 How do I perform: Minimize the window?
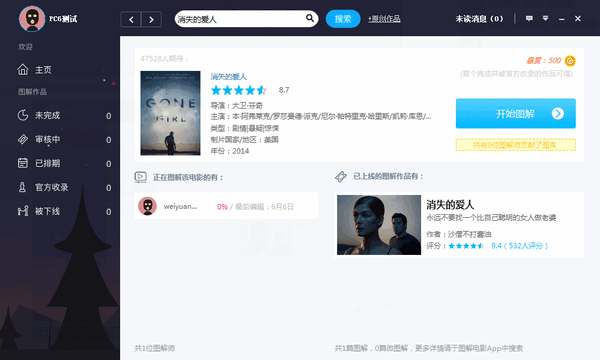pyautogui.click(x=562, y=19)
